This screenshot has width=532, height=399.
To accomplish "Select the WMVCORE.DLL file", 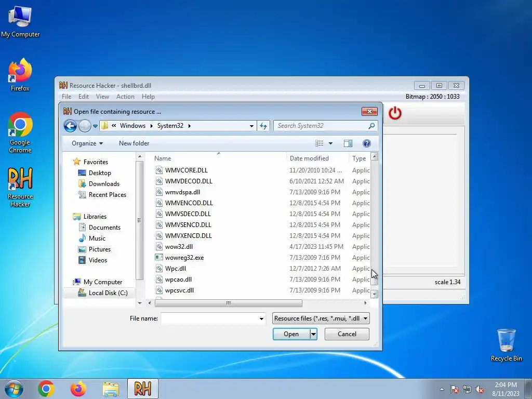I will pos(187,170).
